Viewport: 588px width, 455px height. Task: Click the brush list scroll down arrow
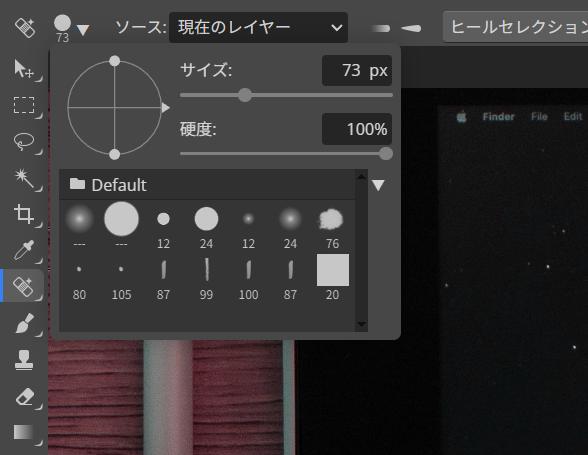coord(362,324)
